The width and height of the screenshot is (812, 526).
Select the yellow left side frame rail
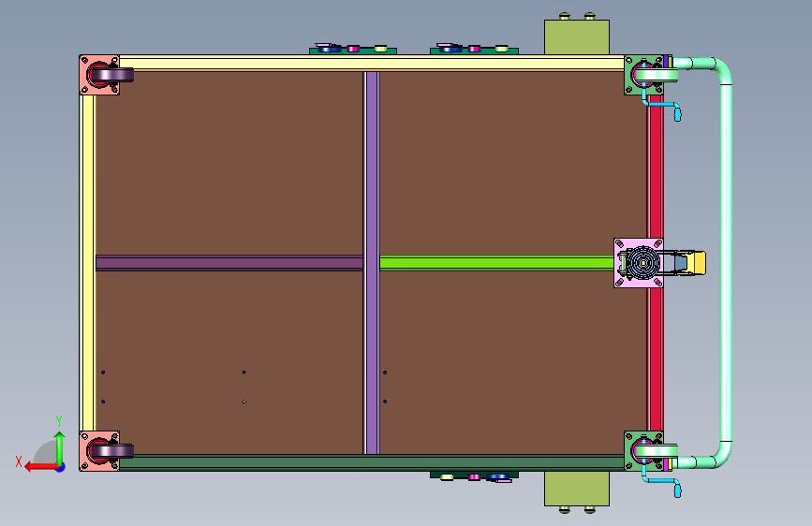(87, 263)
